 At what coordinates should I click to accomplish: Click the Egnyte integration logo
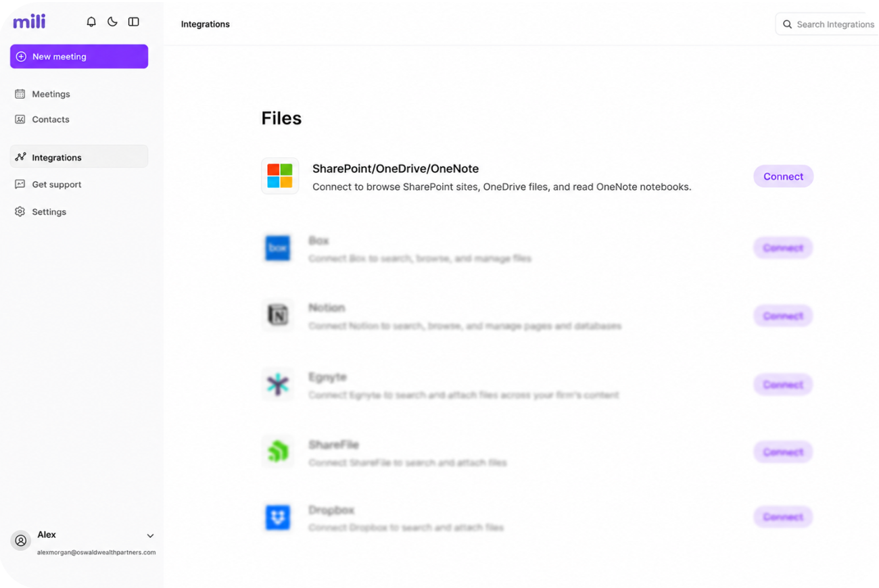pyautogui.click(x=278, y=385)
